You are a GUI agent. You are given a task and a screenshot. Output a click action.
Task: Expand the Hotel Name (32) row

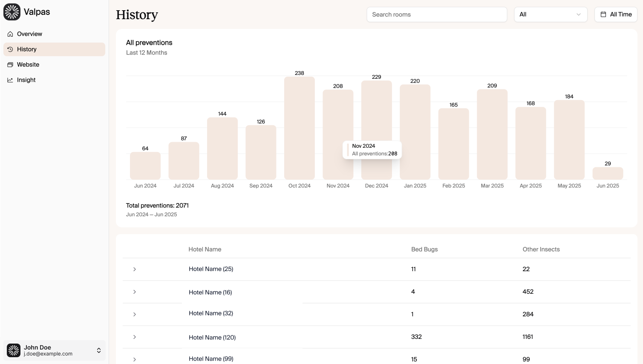135,315
